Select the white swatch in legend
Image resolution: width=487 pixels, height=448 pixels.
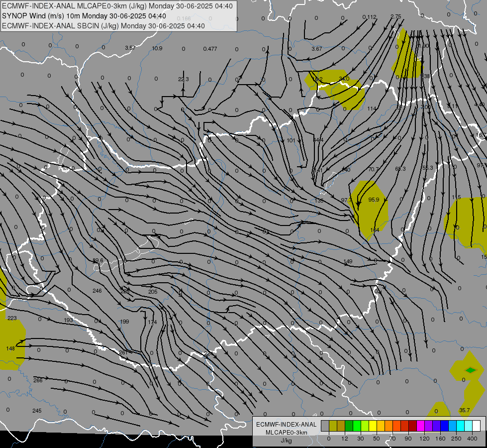(x=476, y=426)
